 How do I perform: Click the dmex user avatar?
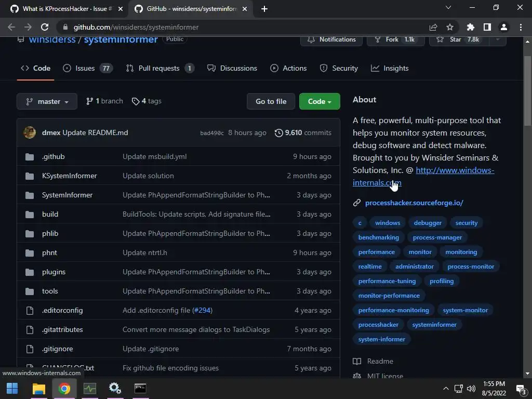point(30,132)
